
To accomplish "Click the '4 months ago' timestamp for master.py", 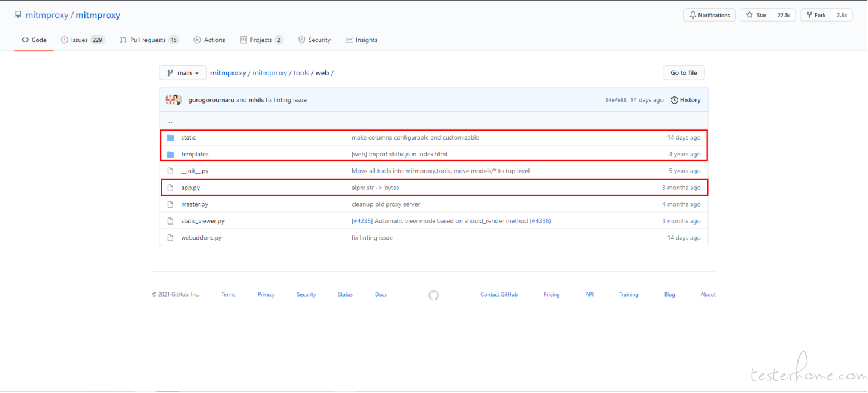I will click(x=681, y=205).
